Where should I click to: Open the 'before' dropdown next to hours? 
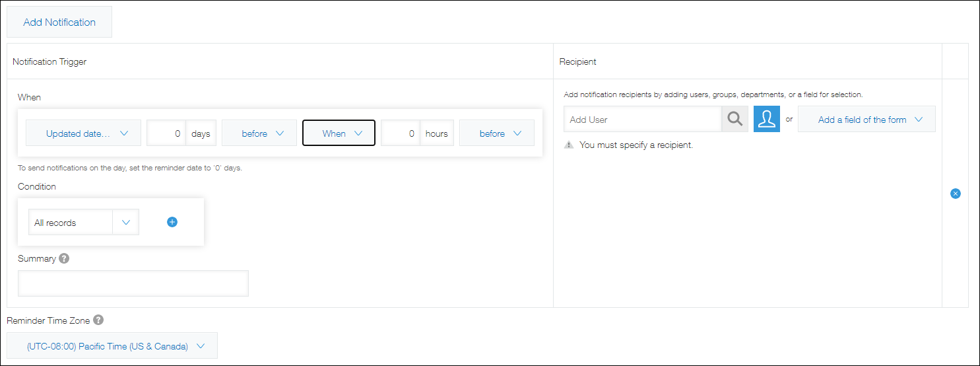496,133
